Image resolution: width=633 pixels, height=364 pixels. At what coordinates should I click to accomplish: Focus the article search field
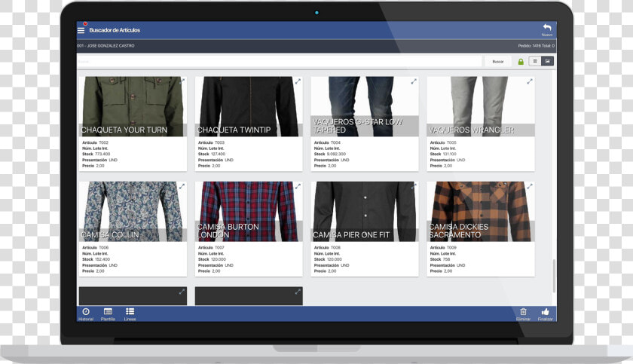[280, 61]
